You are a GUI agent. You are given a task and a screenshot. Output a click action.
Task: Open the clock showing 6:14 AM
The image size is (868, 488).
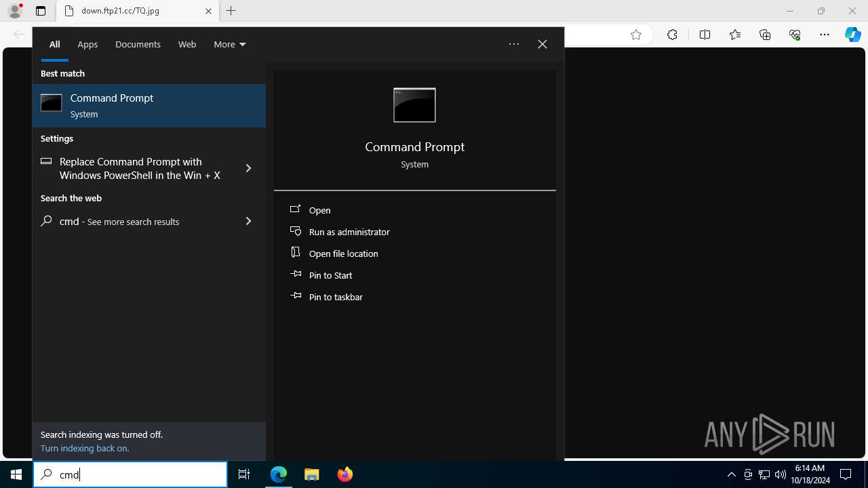[810, 474]
